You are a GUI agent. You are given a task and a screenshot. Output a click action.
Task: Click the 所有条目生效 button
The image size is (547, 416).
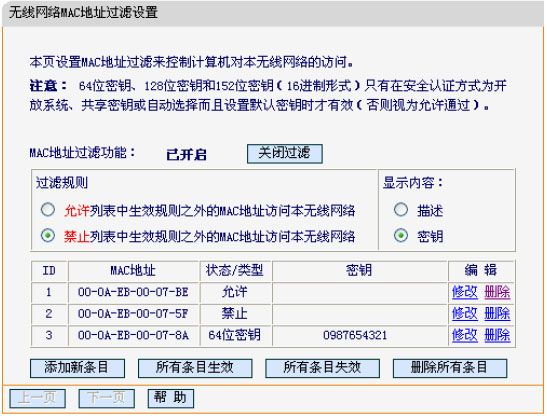pos(195,368)
